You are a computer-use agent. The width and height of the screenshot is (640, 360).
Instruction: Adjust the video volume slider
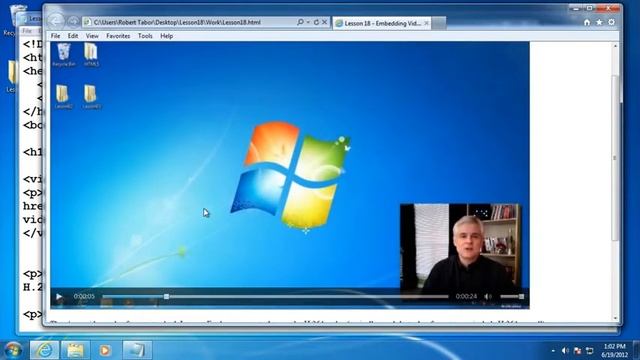[512, 297]
